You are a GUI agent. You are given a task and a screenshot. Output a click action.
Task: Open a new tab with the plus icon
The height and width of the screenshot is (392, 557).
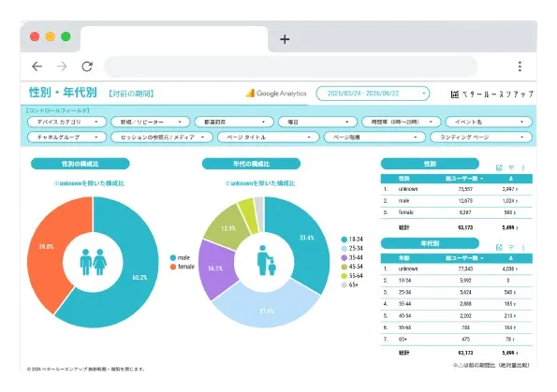pos(285,39)
